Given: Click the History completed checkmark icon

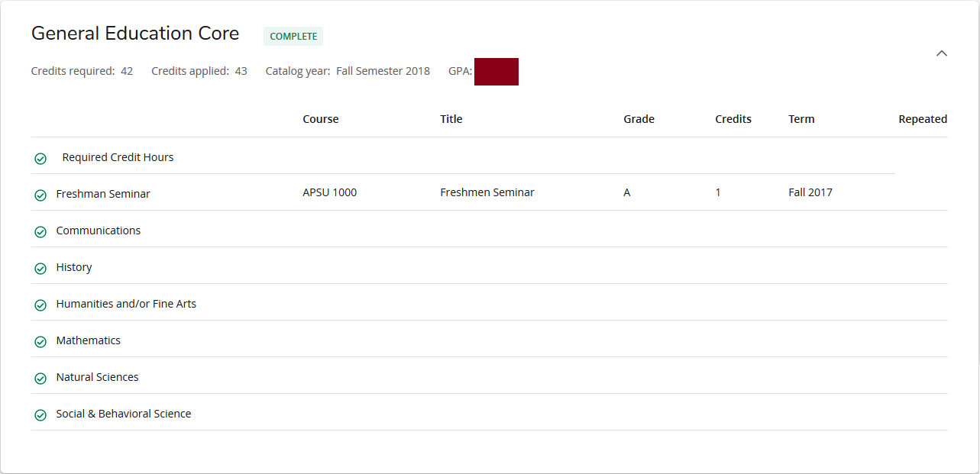Looking at the screenshot, I should [x=40, y=269].
